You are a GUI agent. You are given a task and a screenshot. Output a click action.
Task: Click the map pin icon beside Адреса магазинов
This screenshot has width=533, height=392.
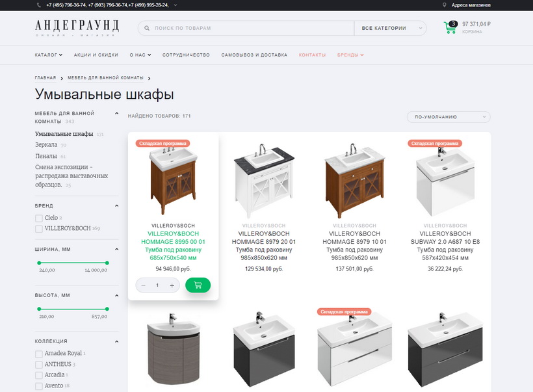[x=445, y=5]
